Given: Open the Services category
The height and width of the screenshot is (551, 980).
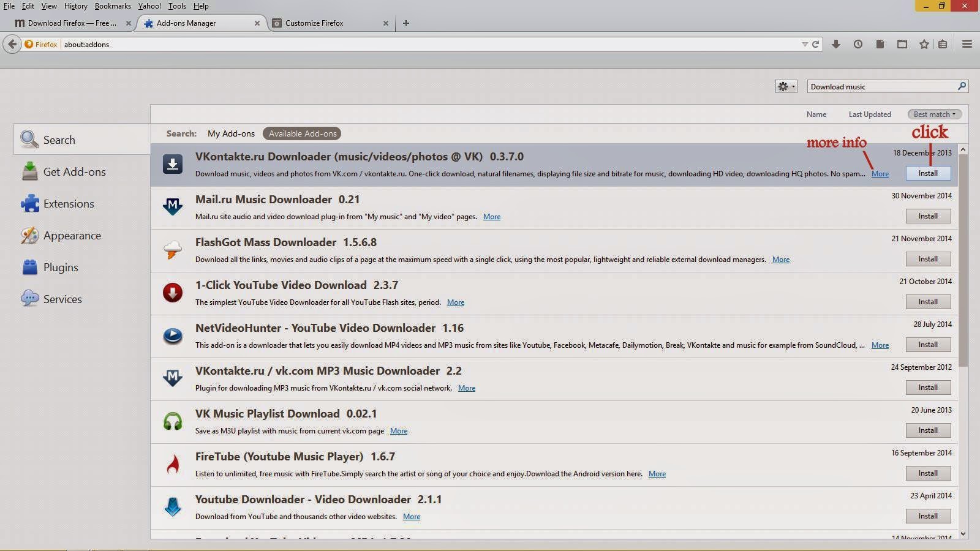Looking at the screenshot, I should pos(82,299).
